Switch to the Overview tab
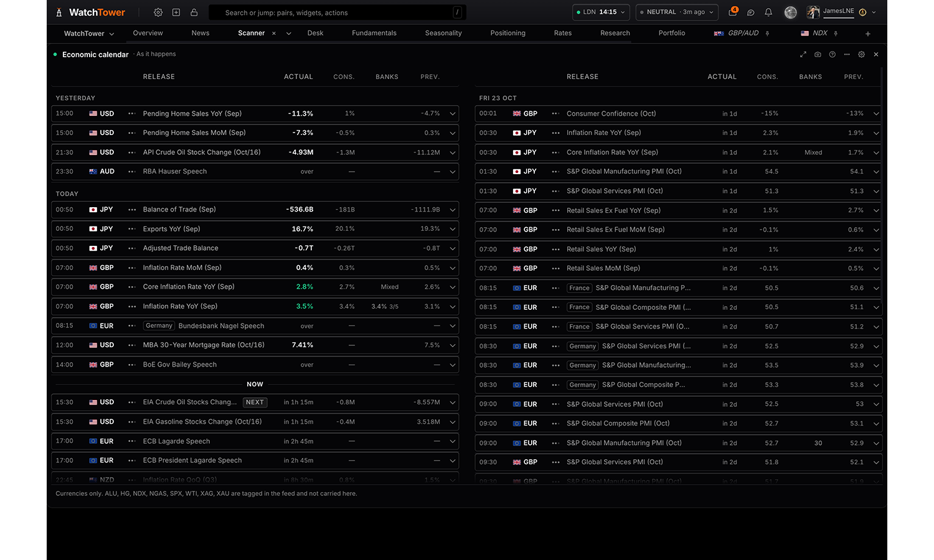This screenshot has height=560, width=934. [x=148, y=34]
